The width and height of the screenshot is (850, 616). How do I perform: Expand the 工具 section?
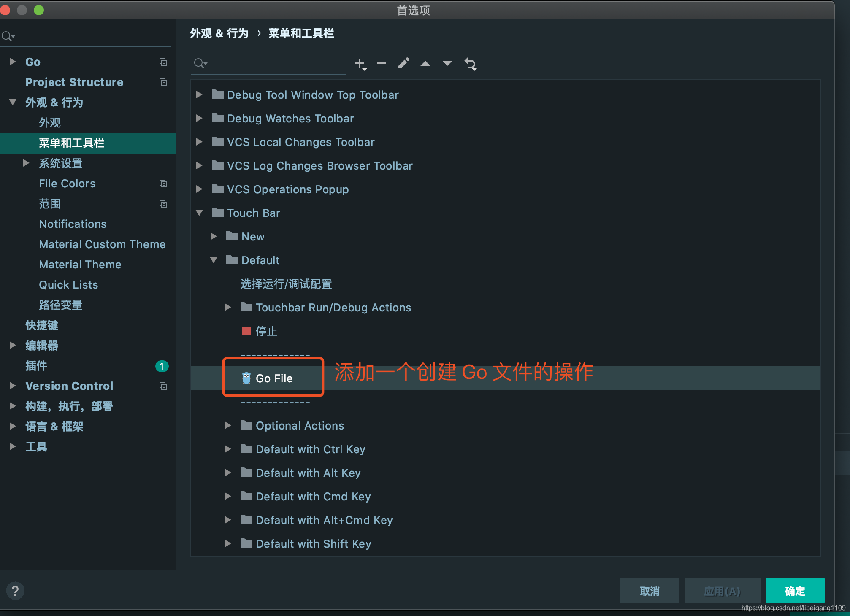[13, 446]
